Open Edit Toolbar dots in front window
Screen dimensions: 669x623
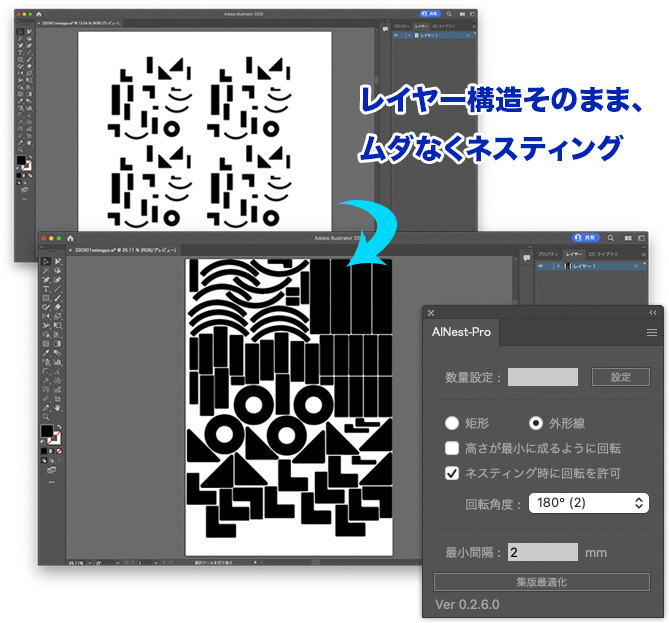(x=52, y=482)
